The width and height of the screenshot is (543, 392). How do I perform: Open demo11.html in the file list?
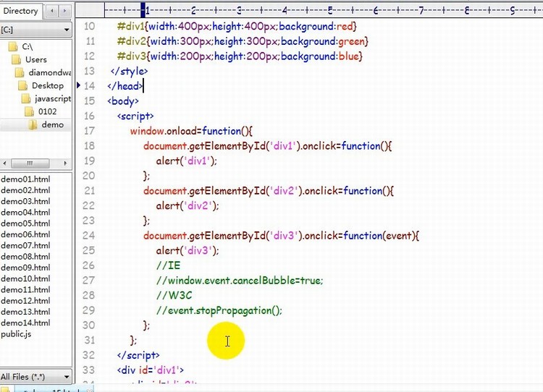pyautogui.click(x=25, y=290)
